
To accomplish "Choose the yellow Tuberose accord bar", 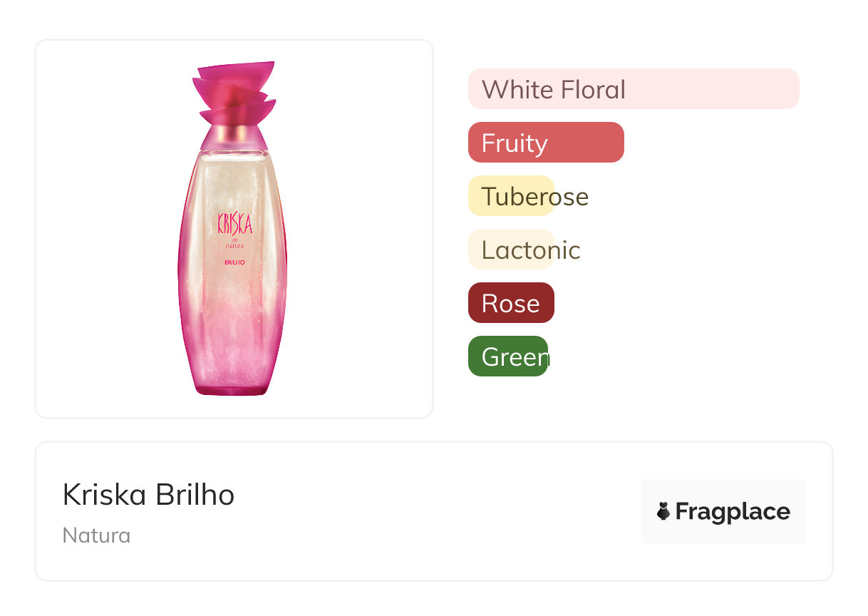I will point(511,196).
